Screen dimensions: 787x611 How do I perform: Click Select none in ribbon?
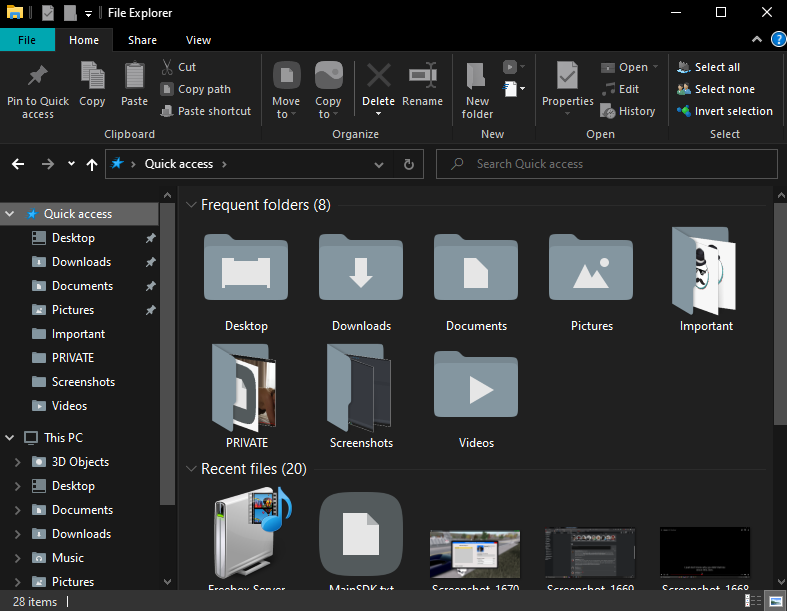click(x=716, y=89)
